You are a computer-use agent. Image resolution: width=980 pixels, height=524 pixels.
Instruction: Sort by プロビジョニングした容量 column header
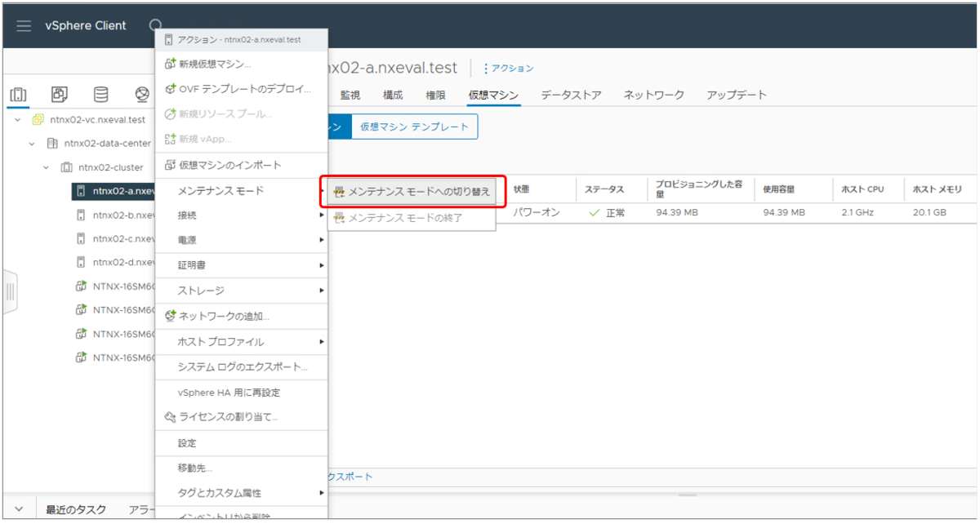[x=699, y=189]
